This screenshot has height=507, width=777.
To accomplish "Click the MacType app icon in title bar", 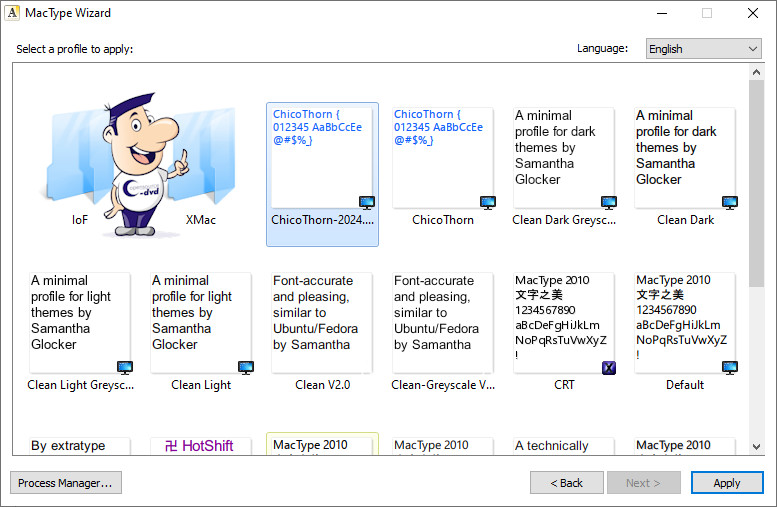I will point(13,13).
